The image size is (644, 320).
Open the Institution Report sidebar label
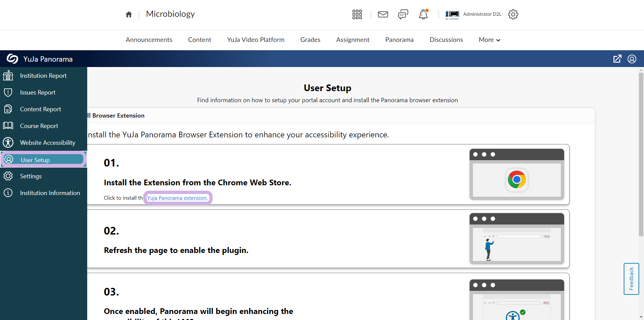[43, 76]
